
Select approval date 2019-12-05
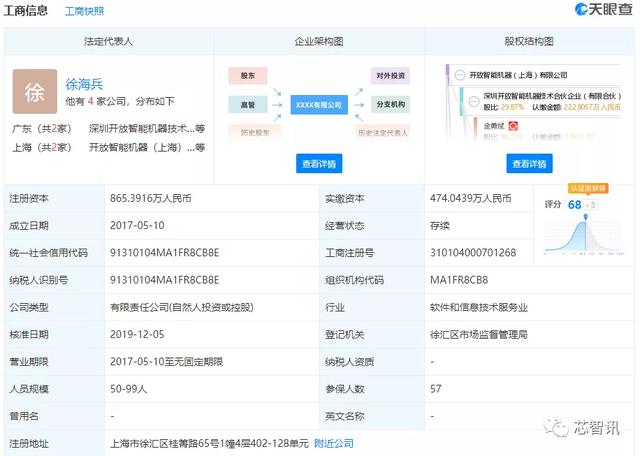tap(137, 334)
